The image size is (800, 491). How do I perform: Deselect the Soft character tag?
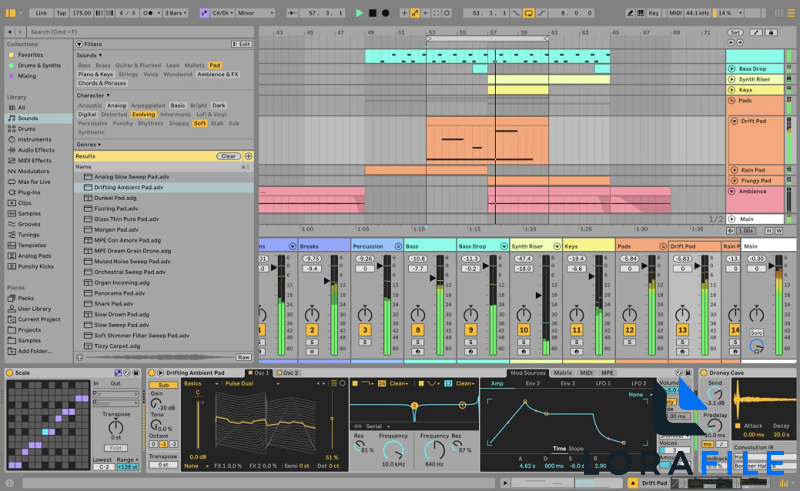pyautogui.click(x=200, y=123)
